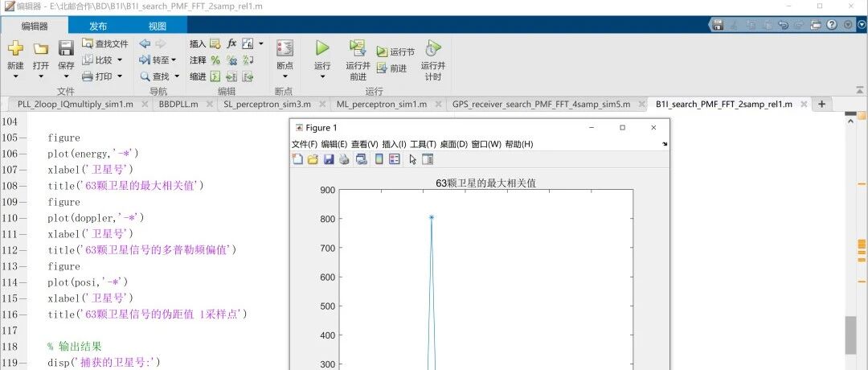The image size is (868, 370).
Task: Switch to the 视图 (View) ribbon tab
Action: click(x=158, y=26)
